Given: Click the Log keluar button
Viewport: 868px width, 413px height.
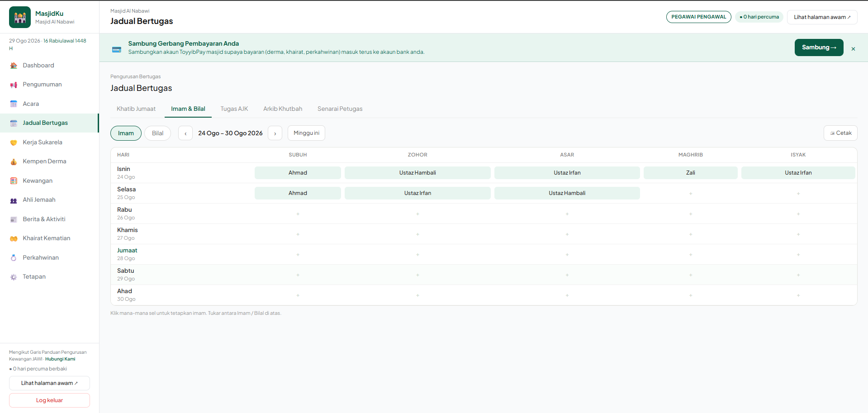Looking at the screenshot, I should [x=49, y=400].
